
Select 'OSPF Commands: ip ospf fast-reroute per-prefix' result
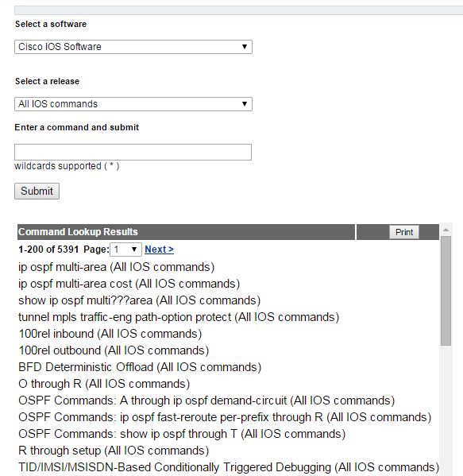[x=225, y=417]
